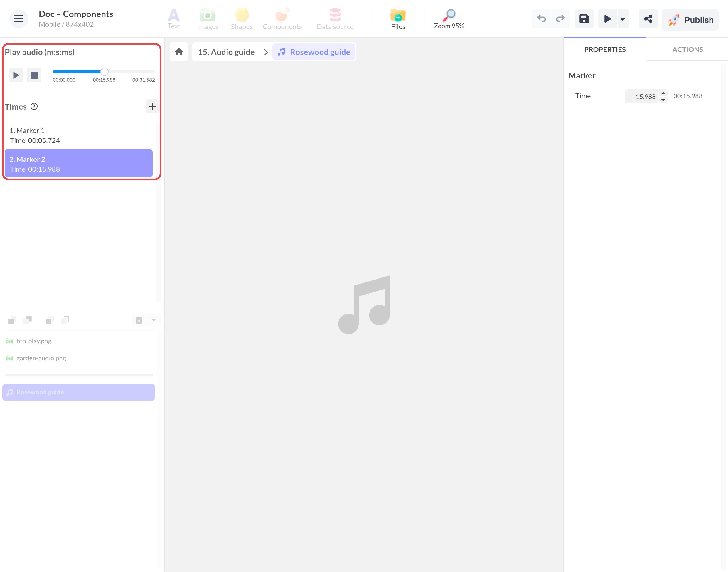This screenshot has width=728, height=572.
Task: Publish the app
Action: pyautogui.click(x=690, y=20)
